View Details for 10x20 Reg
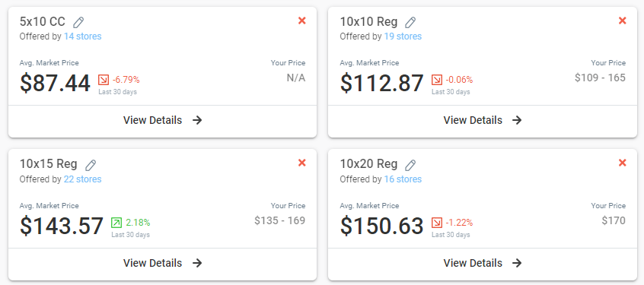The image size is (644, 285). 483,263
